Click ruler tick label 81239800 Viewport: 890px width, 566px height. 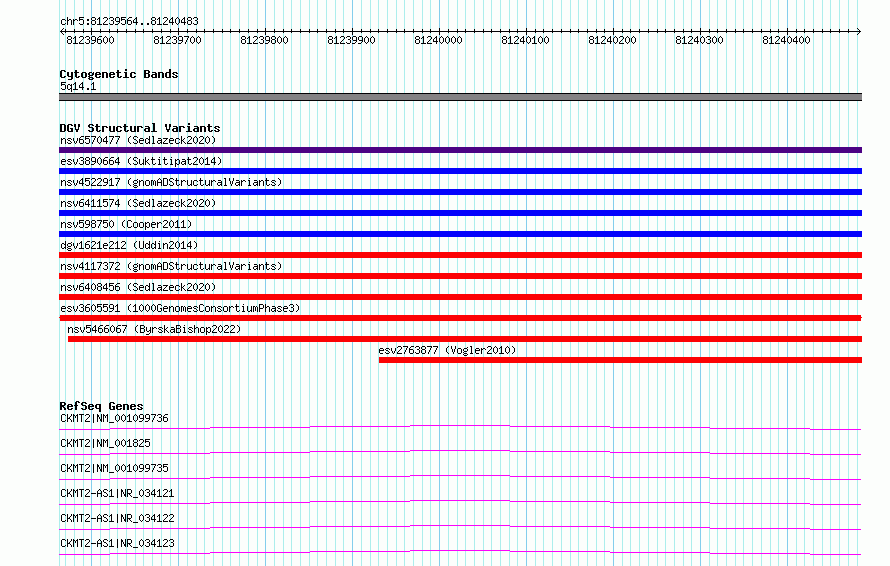pos(265,40)
